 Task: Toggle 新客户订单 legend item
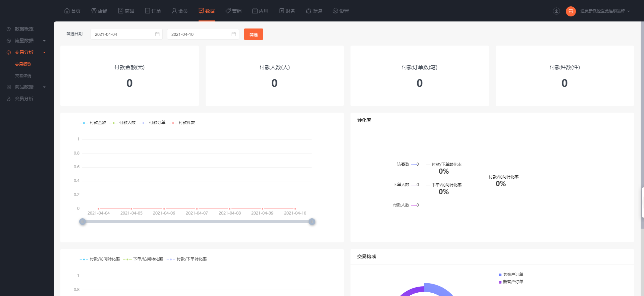(x=511, y=282)
